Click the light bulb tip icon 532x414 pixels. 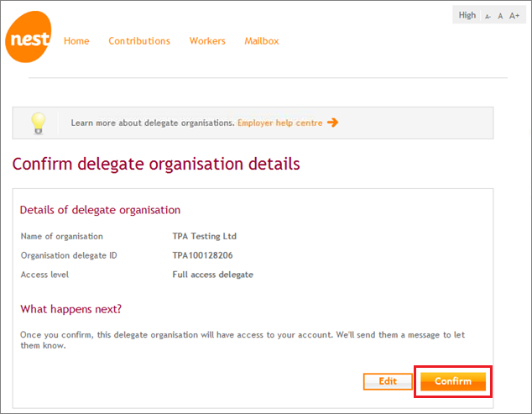coord(39,123)
